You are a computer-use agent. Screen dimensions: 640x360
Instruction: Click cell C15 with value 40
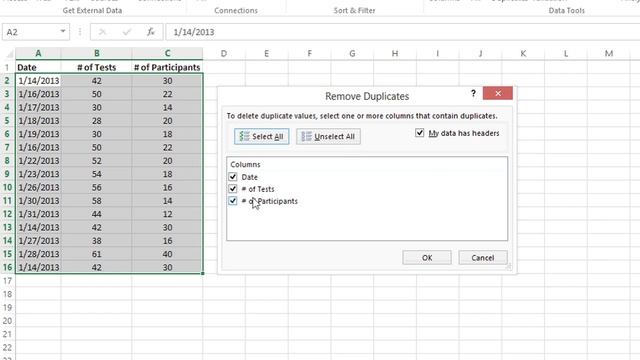click(167, 254)
